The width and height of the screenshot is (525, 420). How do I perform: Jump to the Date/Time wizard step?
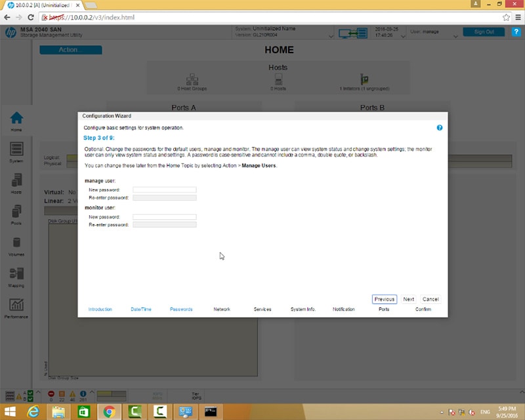pyautogui.click(x=141, y=309)
